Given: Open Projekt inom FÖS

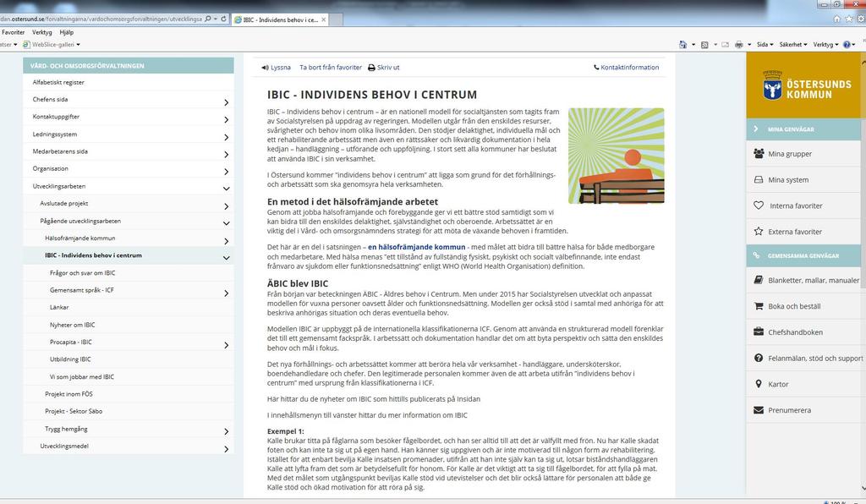Looking at the screenshot, I should coord(69,393).
